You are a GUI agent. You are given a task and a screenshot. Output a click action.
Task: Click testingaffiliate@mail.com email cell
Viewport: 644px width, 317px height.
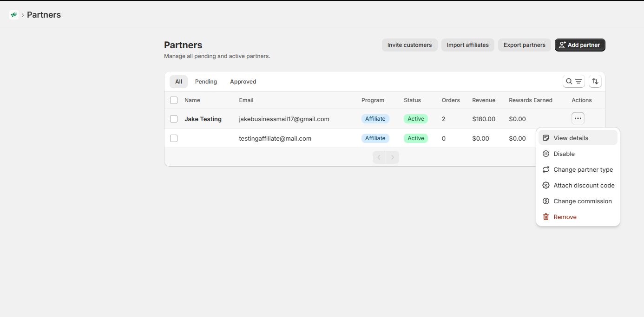(x=275, y=138)
